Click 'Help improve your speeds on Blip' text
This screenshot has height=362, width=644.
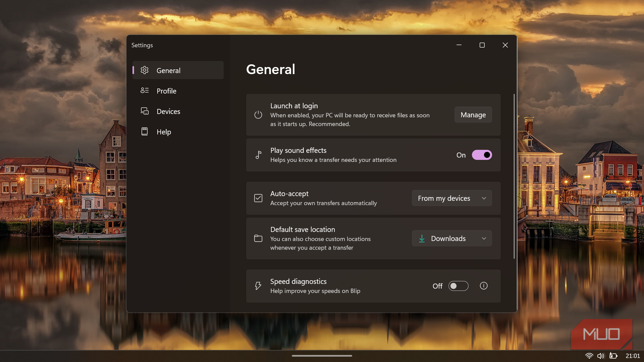315,291
